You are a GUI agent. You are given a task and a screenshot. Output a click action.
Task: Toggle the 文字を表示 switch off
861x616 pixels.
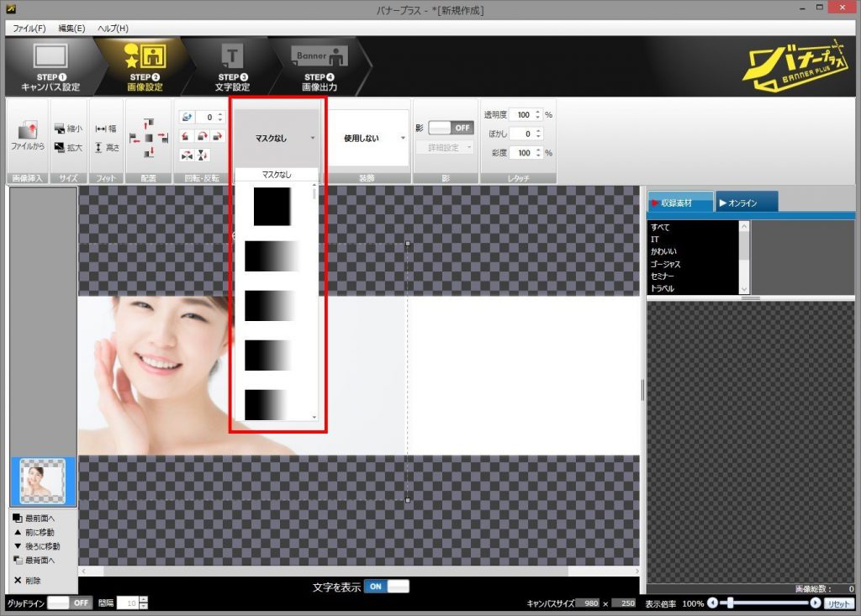(x=387, y=587)
